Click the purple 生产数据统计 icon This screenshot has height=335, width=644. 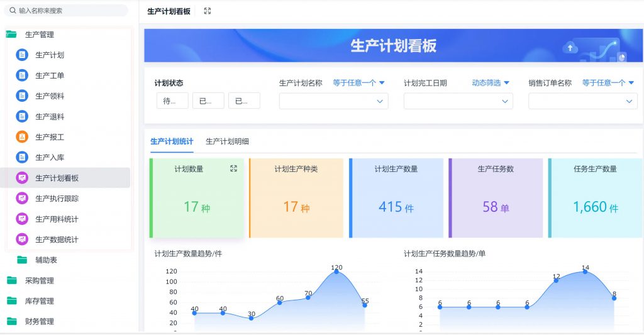click(22, 239)
